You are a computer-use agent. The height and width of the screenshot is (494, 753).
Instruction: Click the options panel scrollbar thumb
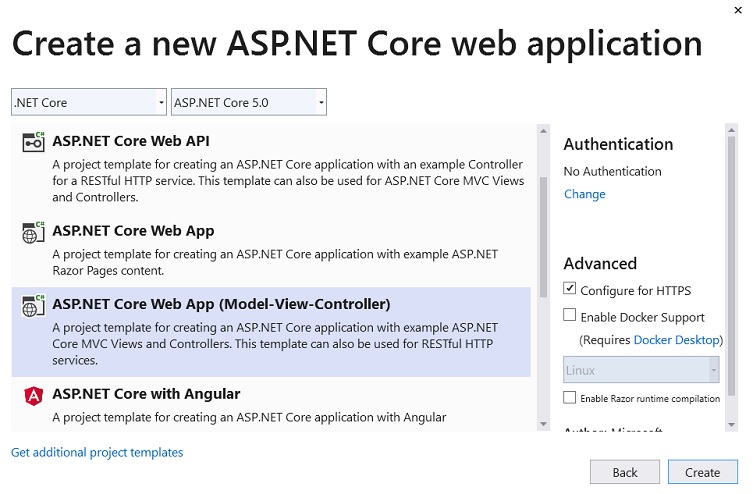(x=731, y=266)
